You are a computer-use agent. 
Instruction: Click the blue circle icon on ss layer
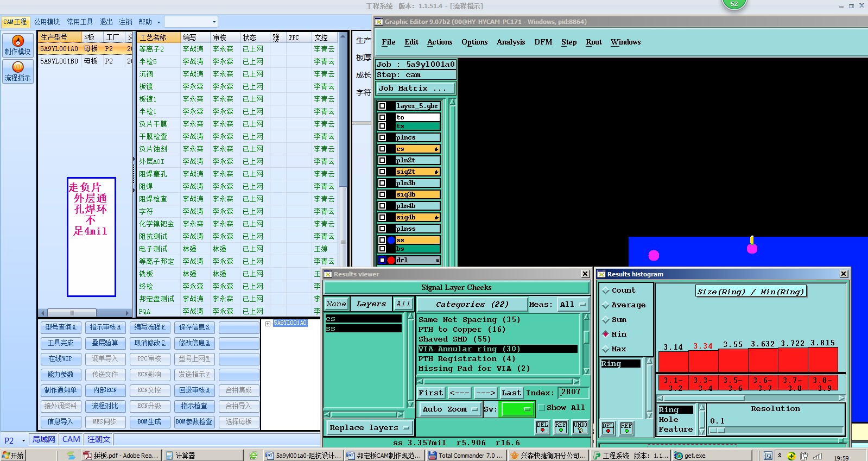(x=391, y=240)
